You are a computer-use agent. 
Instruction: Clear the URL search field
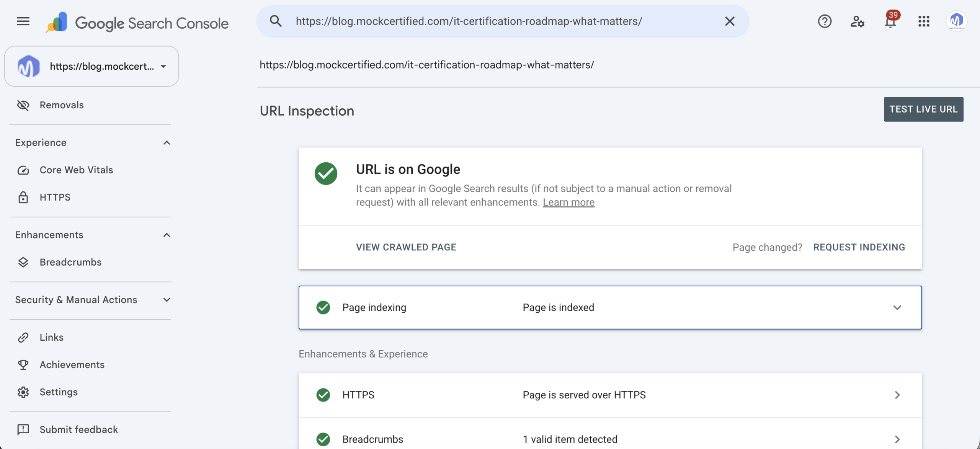[x=730, y=21]
